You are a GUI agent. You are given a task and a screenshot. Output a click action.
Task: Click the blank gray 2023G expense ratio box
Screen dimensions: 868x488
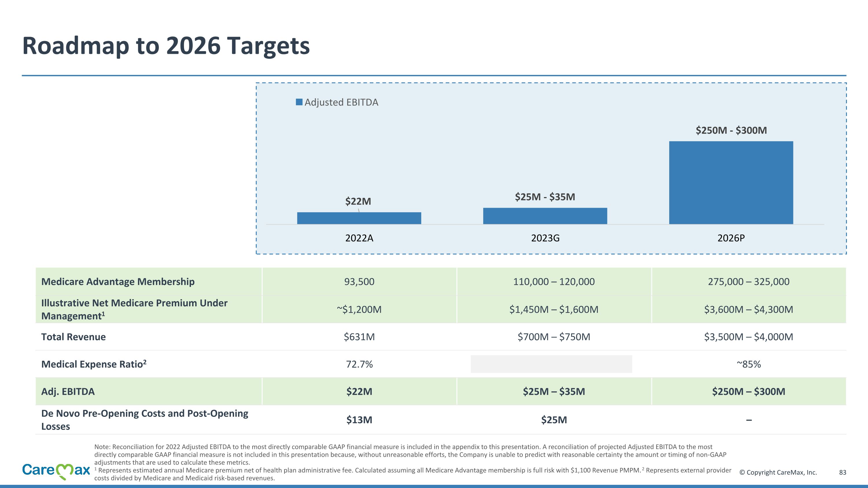click(x=551, y=364)
